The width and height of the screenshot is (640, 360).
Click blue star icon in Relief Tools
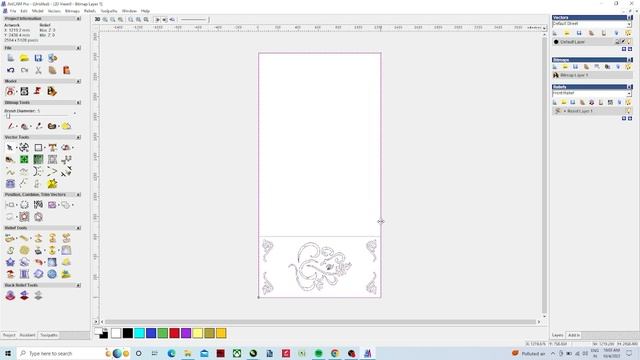10,262
